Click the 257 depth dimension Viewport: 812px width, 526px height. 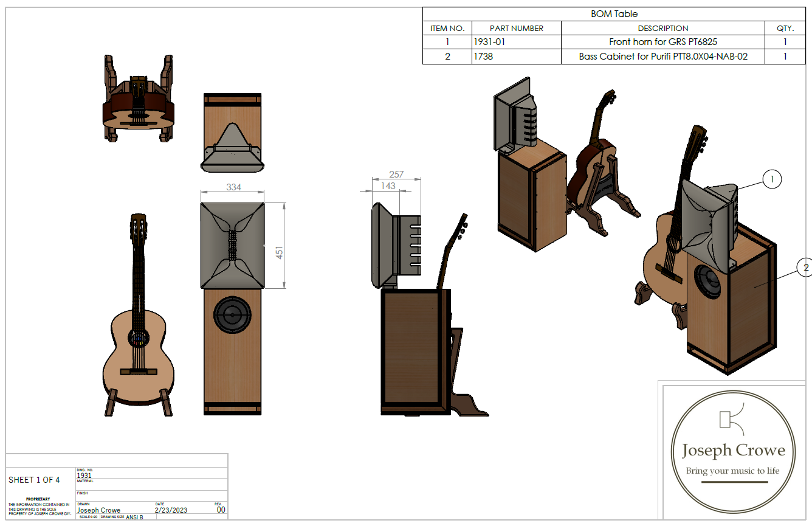[396, 175]
